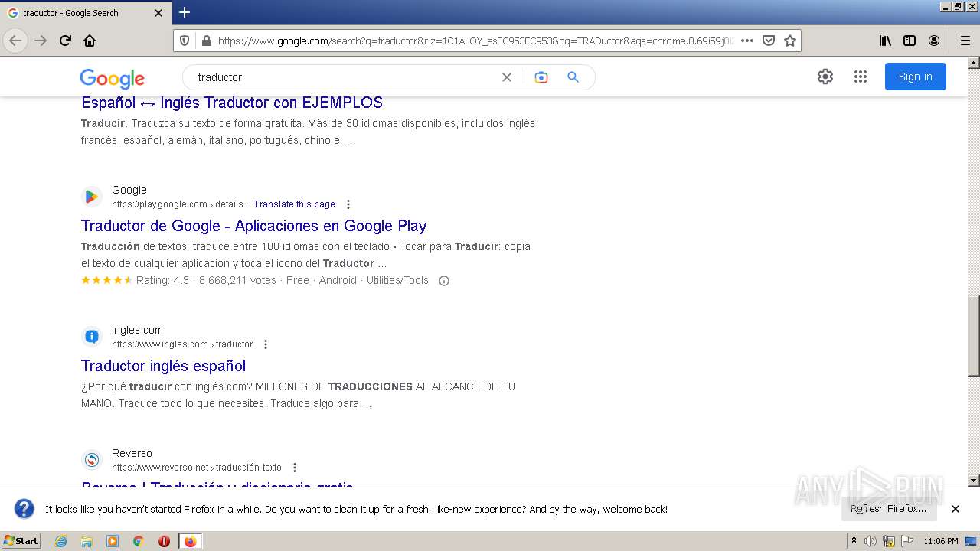
Task: Dismiss the Firefox refresh notification
Action: (x=955, y=509)
